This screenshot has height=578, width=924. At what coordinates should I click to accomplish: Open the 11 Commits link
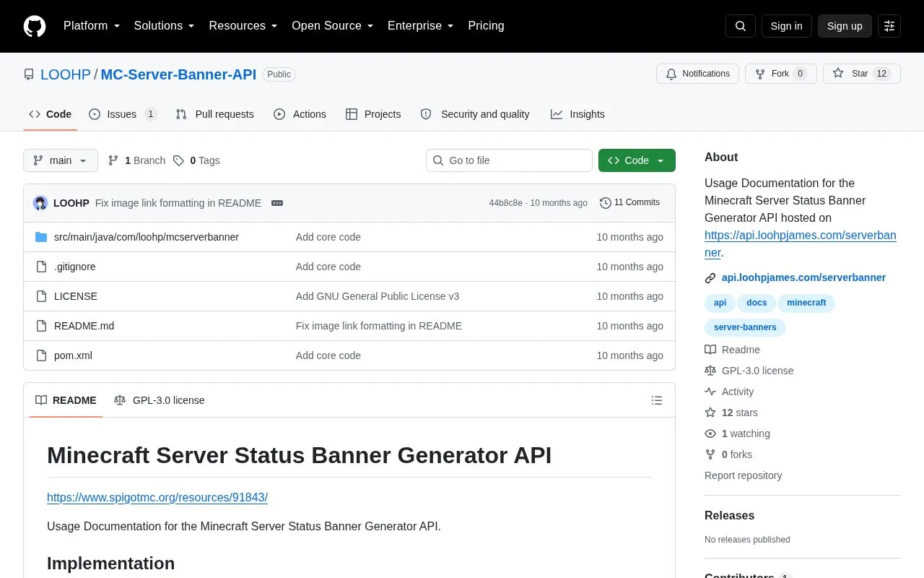coord(629,203)
